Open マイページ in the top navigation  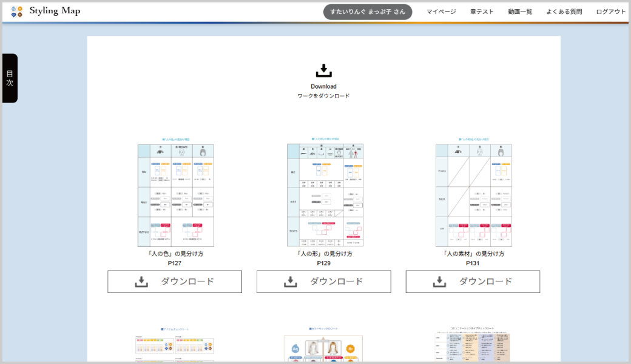point(441,12)
